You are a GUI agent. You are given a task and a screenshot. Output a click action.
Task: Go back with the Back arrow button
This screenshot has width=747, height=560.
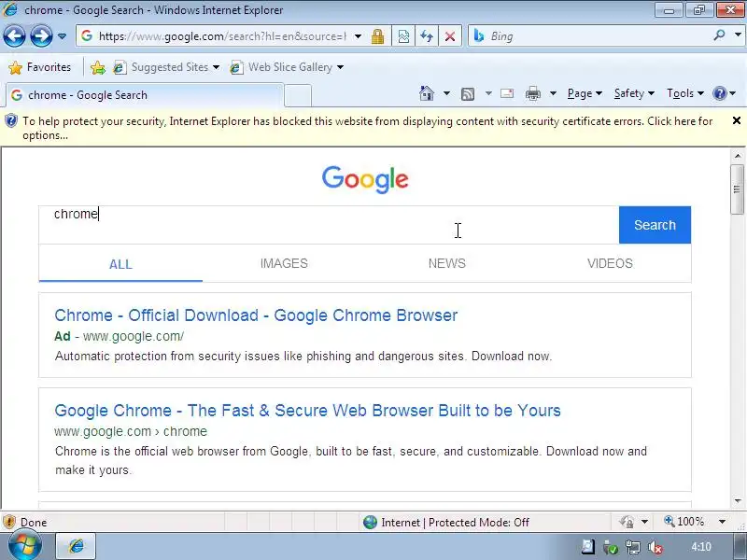click(14, 36)
